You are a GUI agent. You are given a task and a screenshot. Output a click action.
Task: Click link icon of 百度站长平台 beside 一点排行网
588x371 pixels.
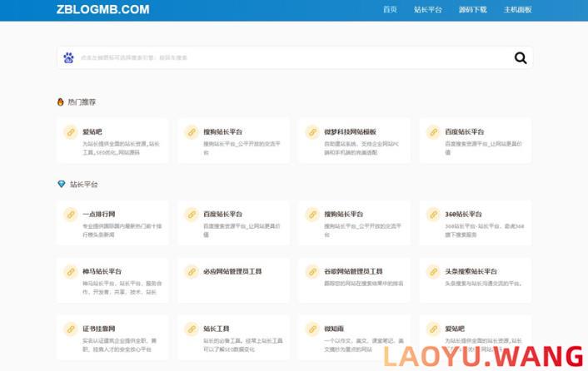tap(192, 215)
